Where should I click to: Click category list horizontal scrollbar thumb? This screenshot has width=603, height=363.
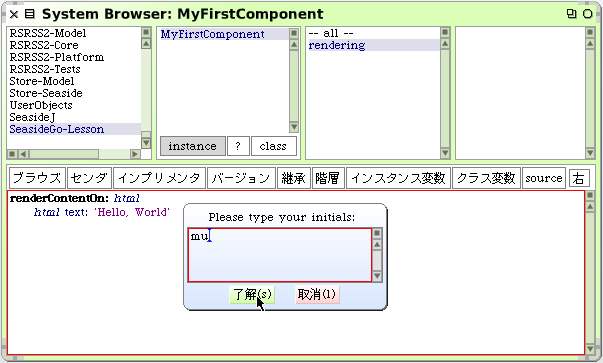pos(64,154)
